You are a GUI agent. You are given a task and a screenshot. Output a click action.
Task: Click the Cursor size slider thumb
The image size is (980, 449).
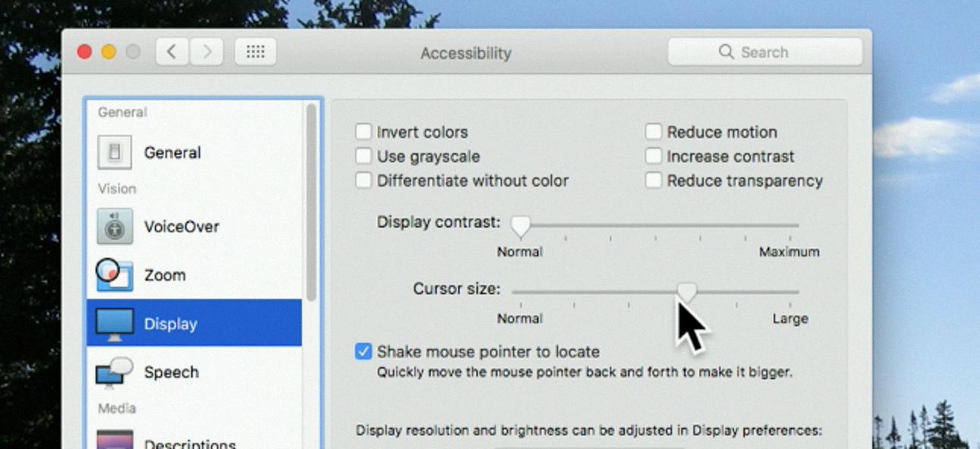pos(686,292)
